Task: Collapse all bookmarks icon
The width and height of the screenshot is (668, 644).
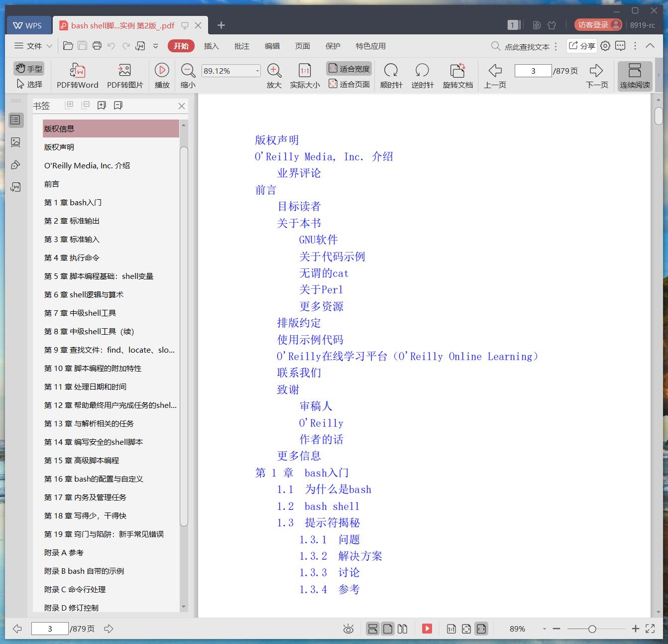Action: click(86, 105)
